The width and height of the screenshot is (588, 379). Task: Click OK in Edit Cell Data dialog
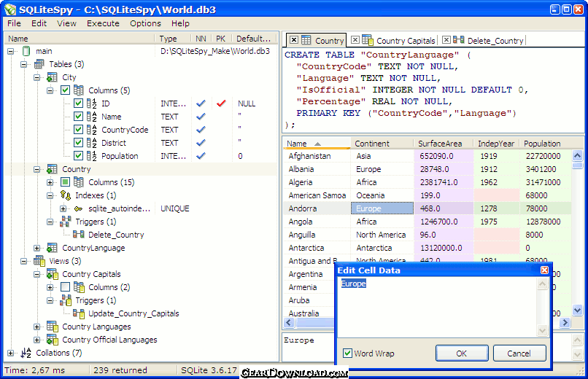[462, 353]
